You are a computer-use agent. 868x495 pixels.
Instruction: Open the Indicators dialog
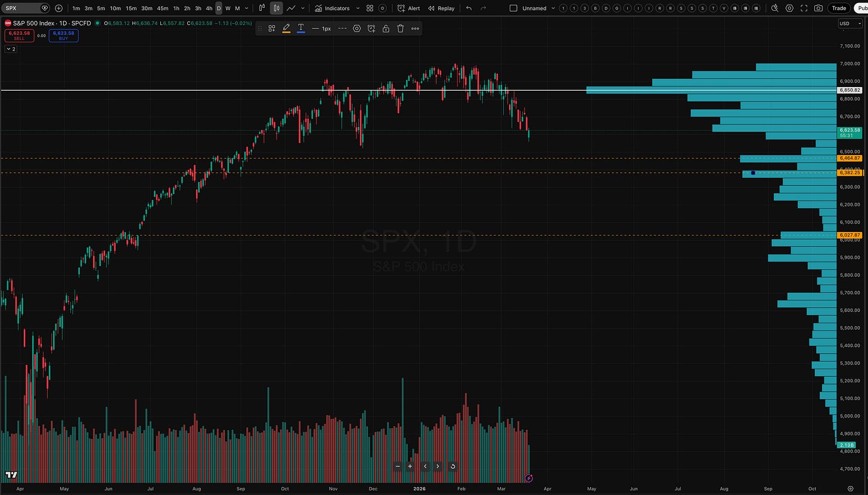pyautogui.click(x=332, y=8)
